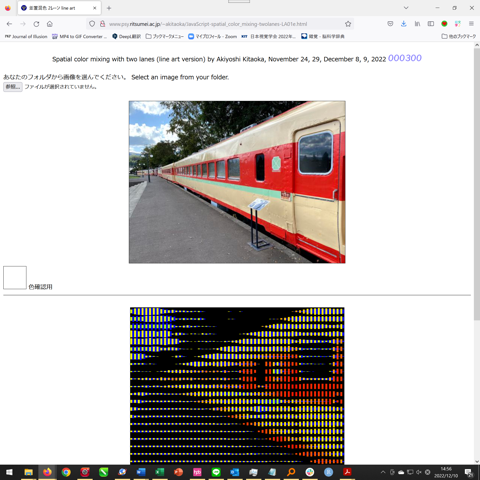The image size is (480, 480).
Task: Open the MP4 to GIF Converter bookmark
Action: coord(80,36)
